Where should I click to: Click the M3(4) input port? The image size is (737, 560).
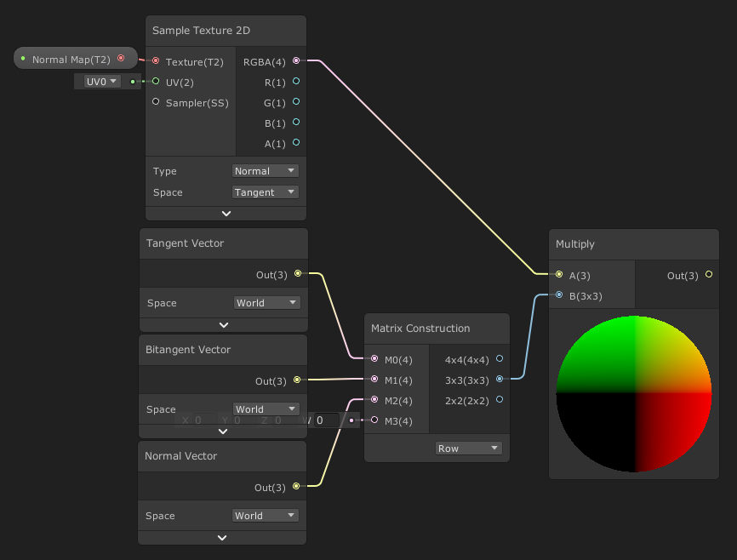[x=374, y=420]
